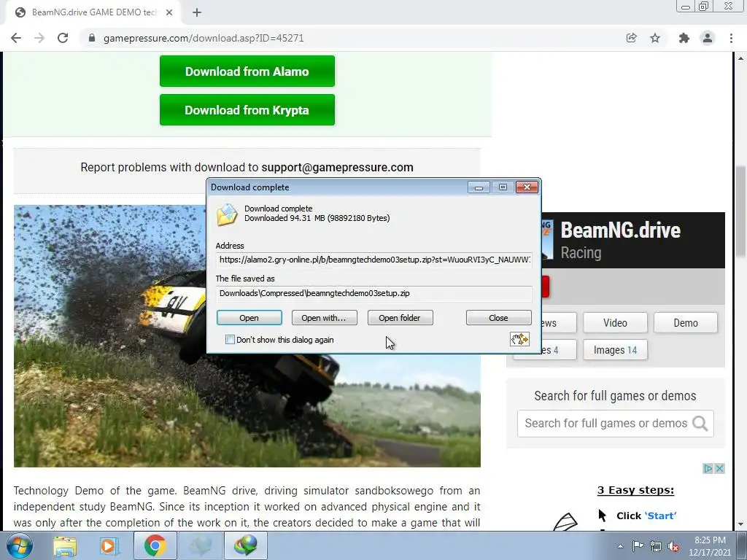Image resolution: width=747 pixels, height=560 pixels.
Task: Click the lock icon in address bar
Action: pyautogui.click(x=92, y=38)
